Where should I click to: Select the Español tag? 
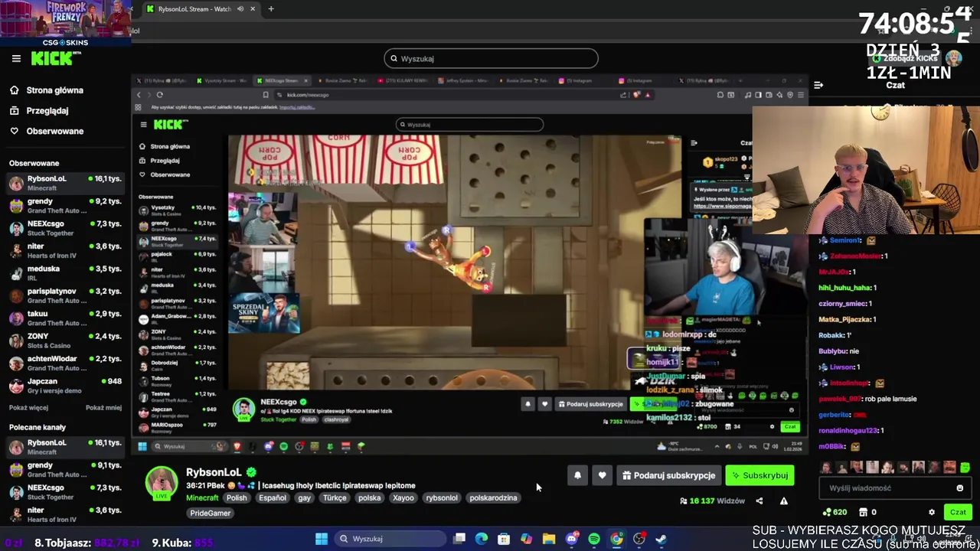click(x=273, y=498)
